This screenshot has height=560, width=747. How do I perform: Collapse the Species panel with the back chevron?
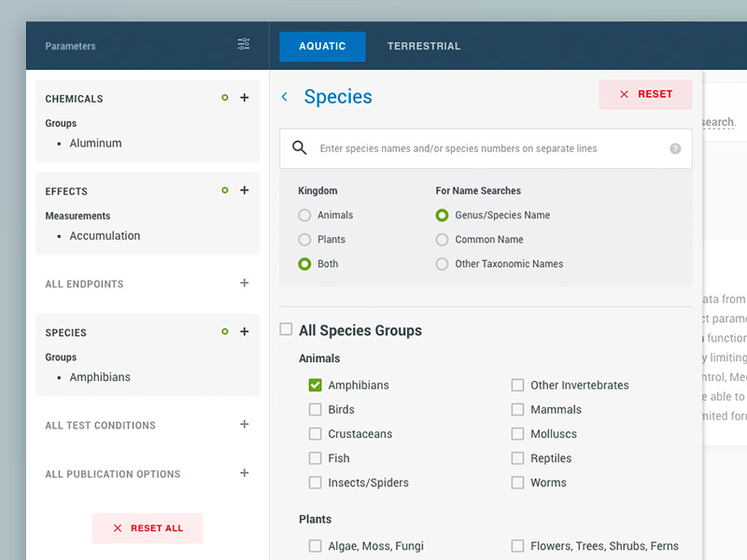tap(285, 96)
